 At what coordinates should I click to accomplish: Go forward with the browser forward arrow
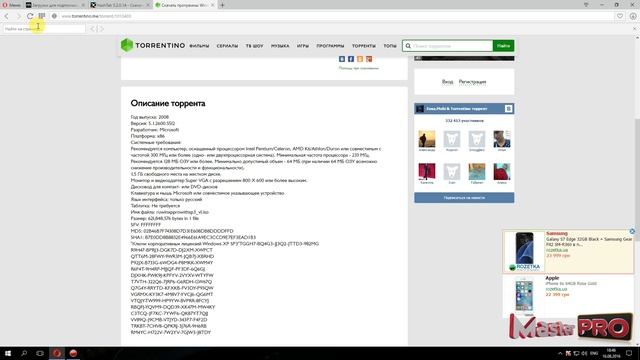(18, 16)
